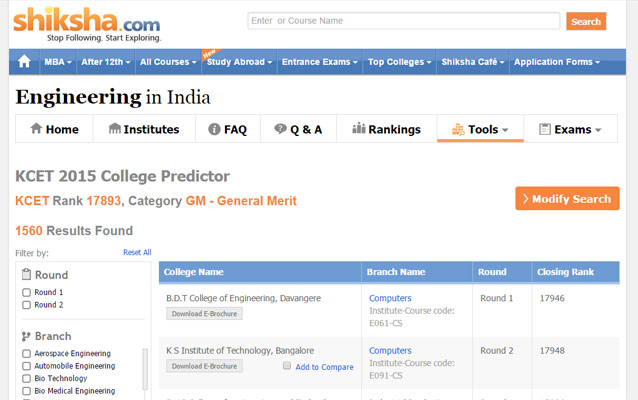This screenshot has height=400, width=638.
Task: Open the Institutes building icon tab
Action: tap(144, 129)
